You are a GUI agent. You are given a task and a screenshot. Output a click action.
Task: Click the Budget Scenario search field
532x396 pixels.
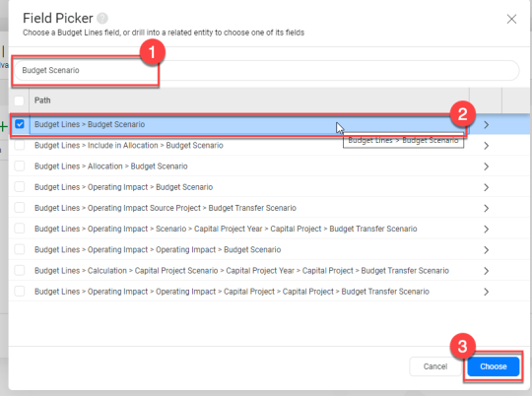click(266, 70)
